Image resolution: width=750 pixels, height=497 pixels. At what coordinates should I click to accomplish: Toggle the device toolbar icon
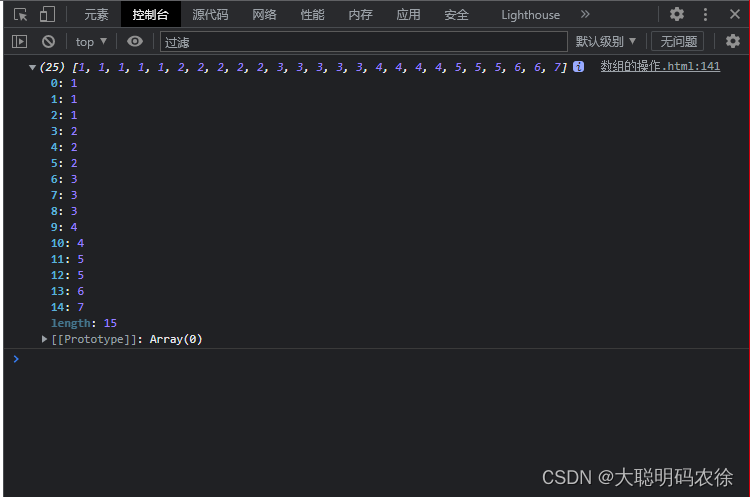click(x=47, y=14)
